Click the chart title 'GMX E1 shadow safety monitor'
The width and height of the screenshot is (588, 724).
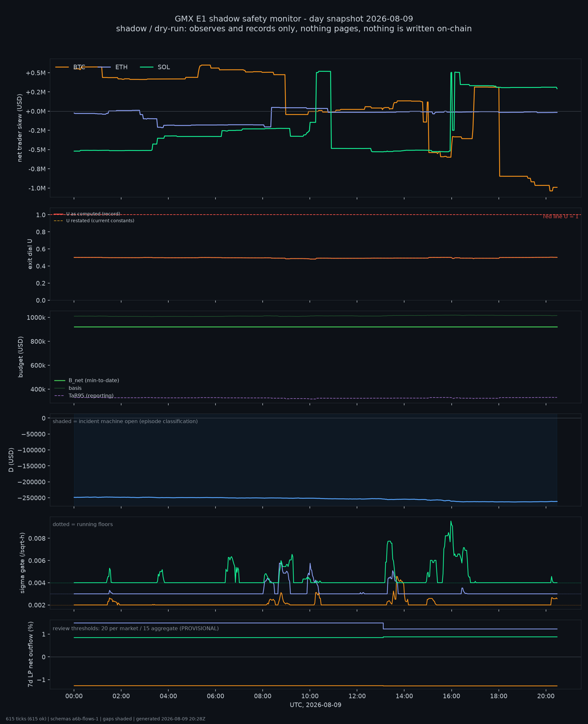(294, 19)
